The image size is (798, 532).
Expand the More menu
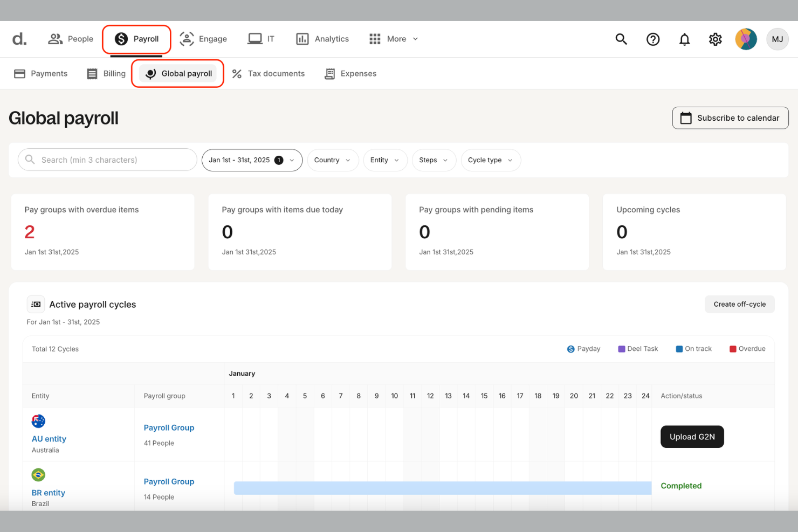click(x=394, y=39)
